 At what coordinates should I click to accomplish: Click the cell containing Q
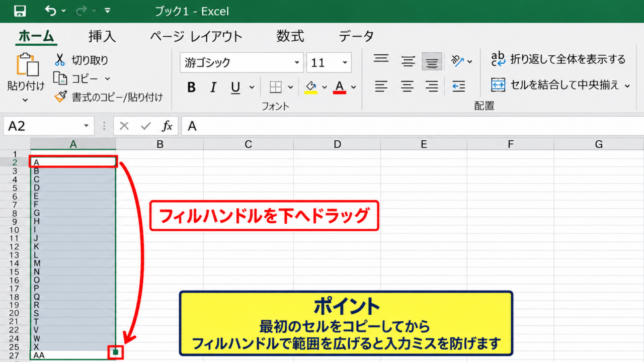[73, 297]
